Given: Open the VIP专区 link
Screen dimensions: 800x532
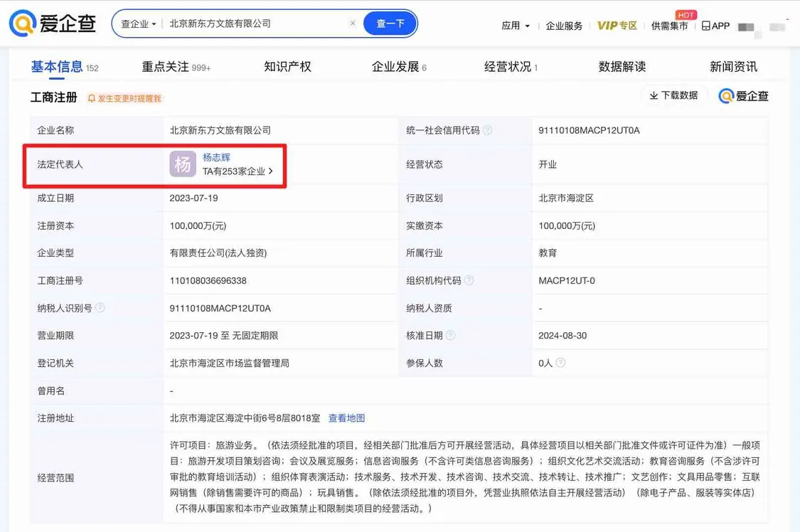Looking at the screenshot, I should coord(617,26).
